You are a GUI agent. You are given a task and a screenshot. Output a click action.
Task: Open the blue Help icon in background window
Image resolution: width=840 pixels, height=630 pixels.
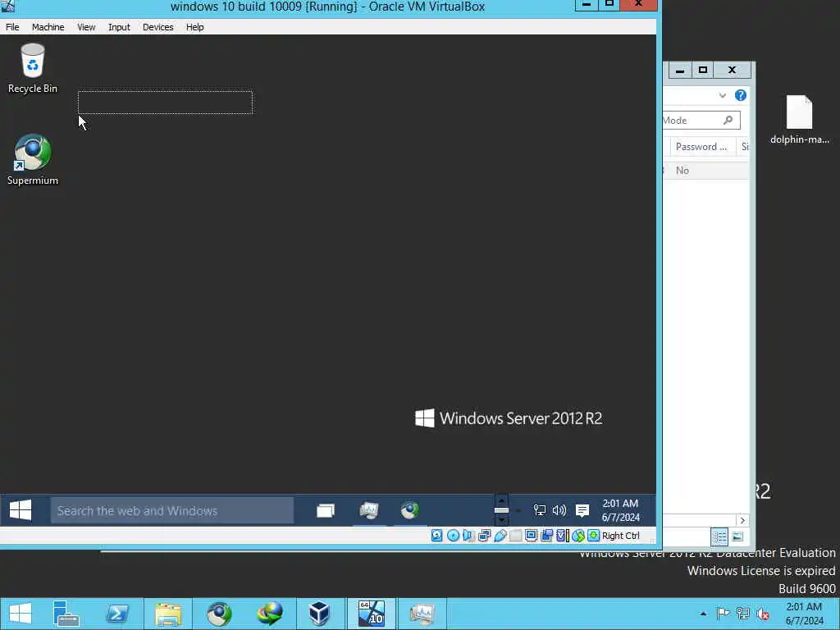(x=741, y=95)
